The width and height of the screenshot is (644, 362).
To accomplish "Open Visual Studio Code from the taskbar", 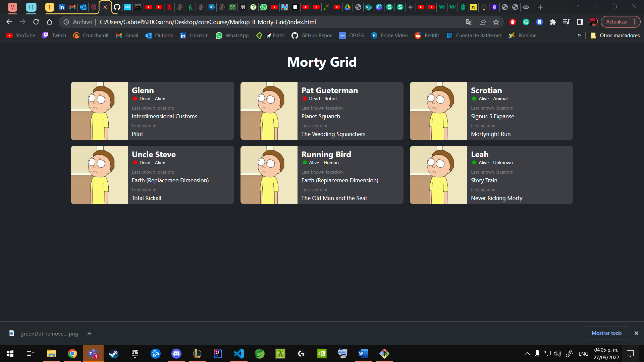I will tap(238, 353).
